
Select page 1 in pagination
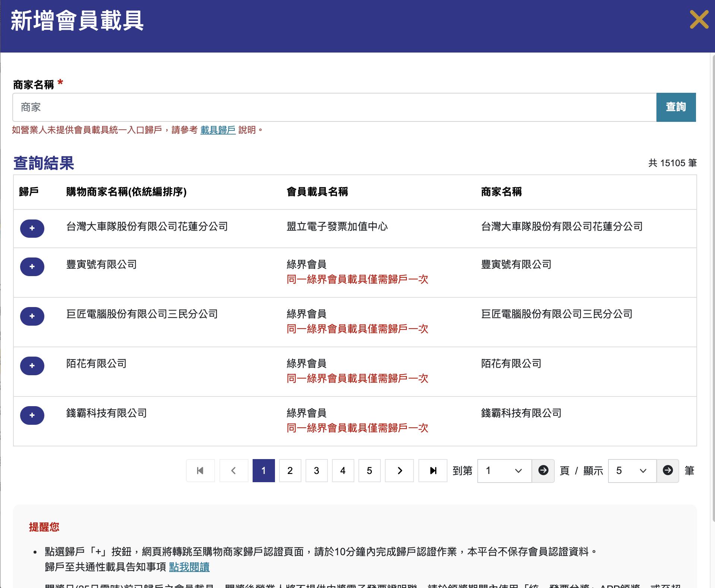(264, 471)
